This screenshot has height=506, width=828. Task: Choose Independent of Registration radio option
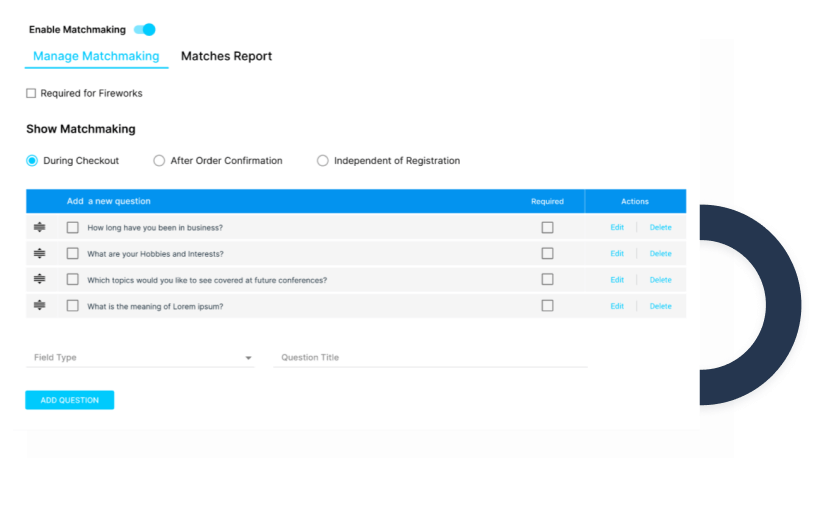[322, 161]
